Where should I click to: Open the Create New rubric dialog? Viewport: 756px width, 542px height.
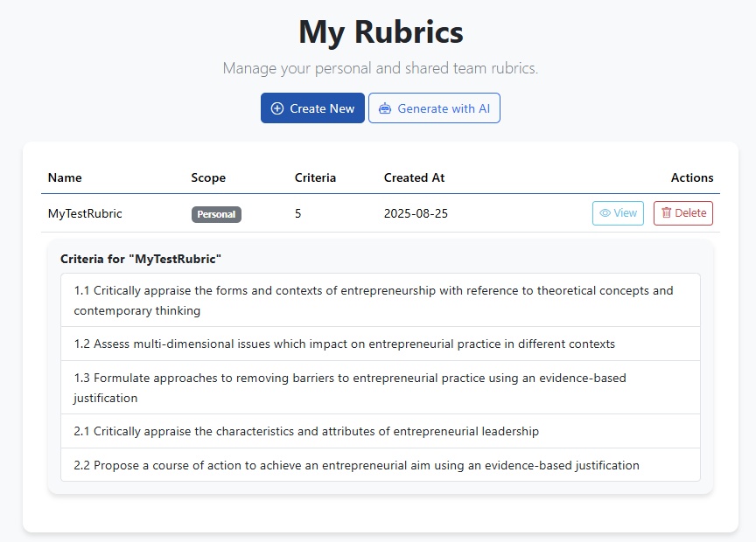tap(312, 108)
